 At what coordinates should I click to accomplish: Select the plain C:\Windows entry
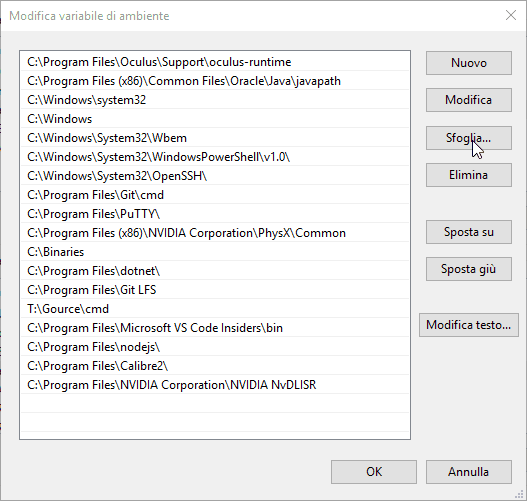tap(215, 119)
